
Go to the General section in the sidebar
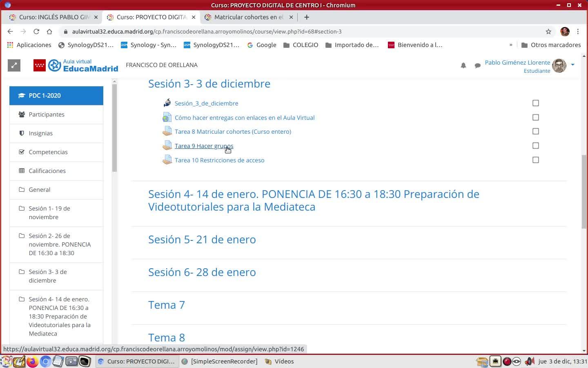coord(56,190)
